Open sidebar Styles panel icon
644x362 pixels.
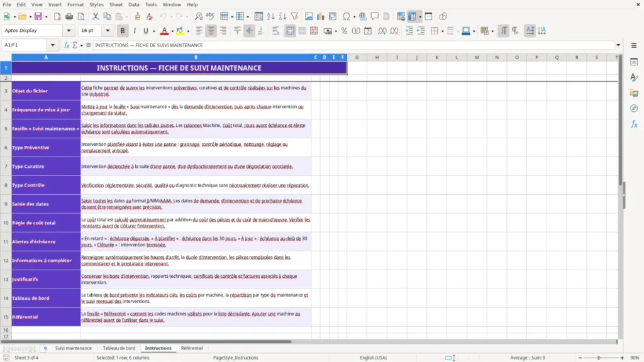point(634,77)
